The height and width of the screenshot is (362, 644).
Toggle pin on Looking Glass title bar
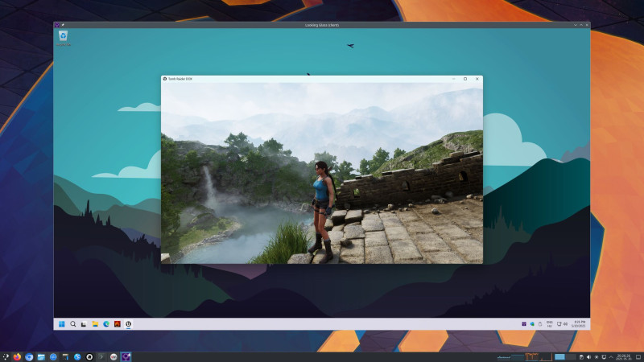click(x=63, y=25)
